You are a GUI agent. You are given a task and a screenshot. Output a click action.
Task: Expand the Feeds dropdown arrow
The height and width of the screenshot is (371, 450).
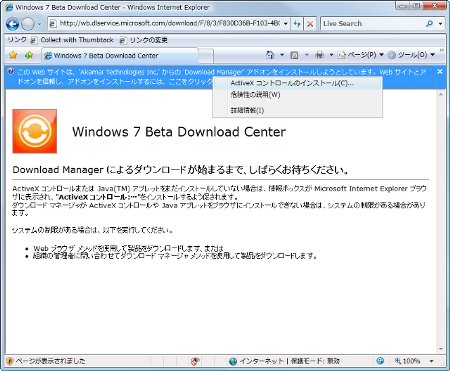[306, 55]
